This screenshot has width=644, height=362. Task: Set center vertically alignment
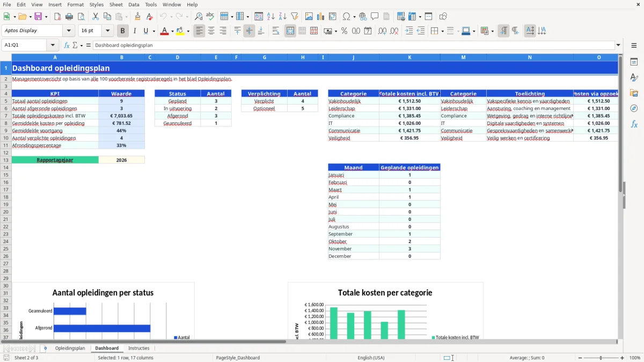(249, 31)
